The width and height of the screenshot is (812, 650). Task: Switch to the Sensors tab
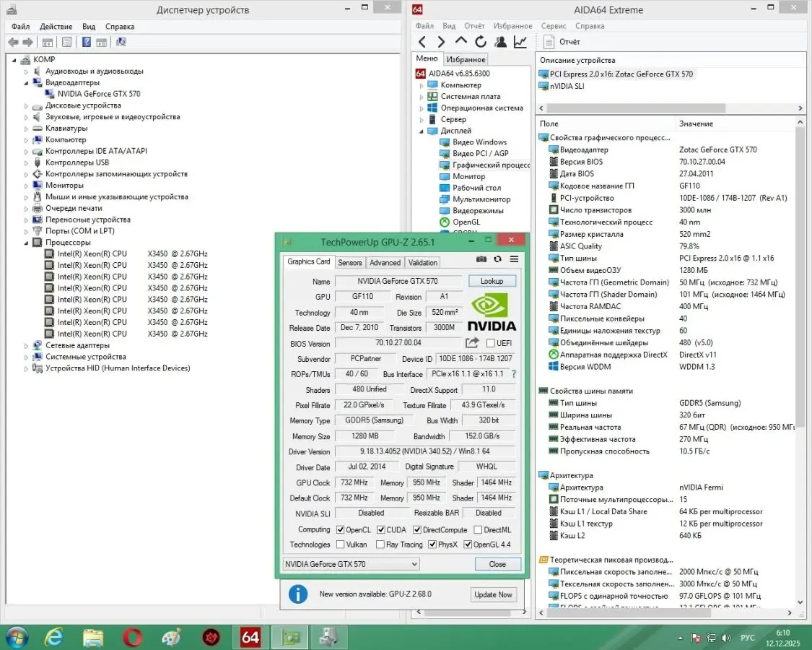[x=350, y=263]
